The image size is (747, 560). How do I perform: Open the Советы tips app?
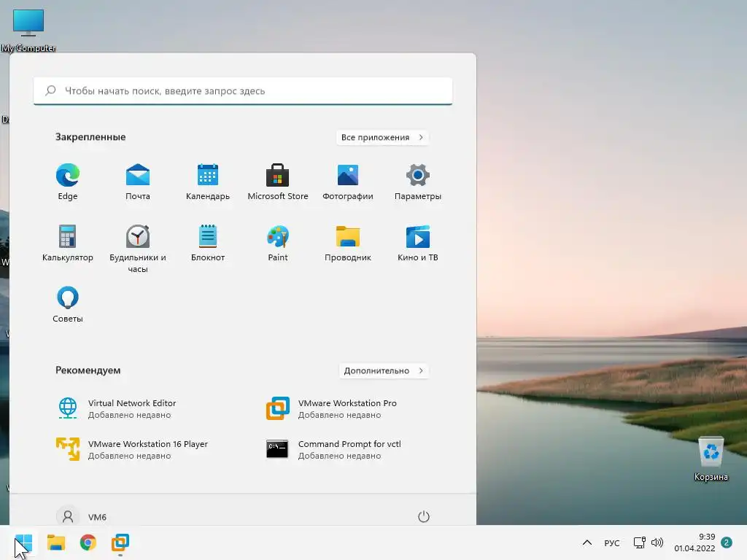(68, 305)
